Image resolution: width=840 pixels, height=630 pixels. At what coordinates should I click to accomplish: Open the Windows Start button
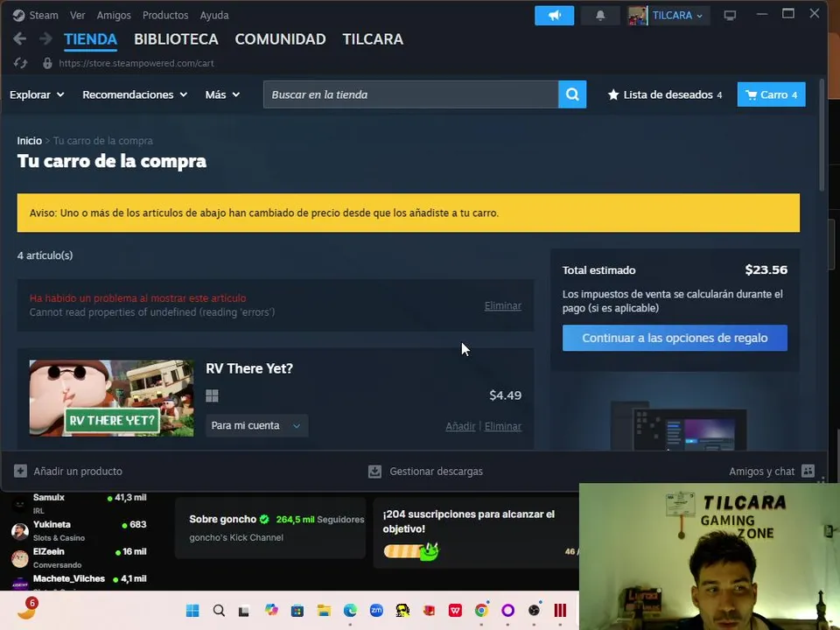pyautogui.click(x=192, y=610)
